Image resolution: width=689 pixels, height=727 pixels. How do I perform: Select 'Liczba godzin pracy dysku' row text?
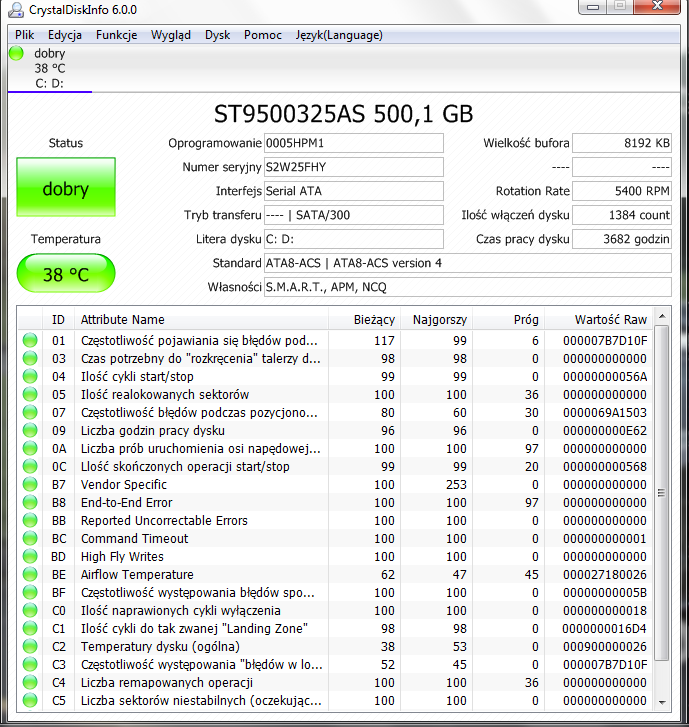pyautogui.click(x=153, y=431)
